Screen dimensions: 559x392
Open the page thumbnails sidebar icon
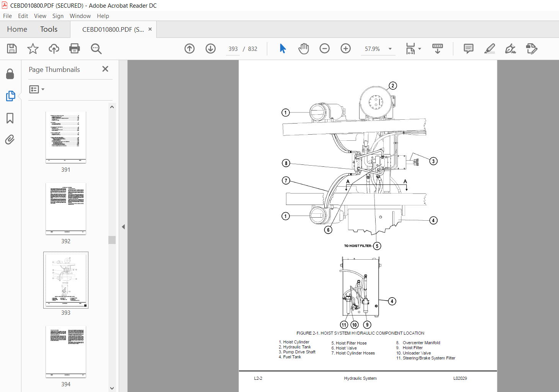tap(10, 96)
